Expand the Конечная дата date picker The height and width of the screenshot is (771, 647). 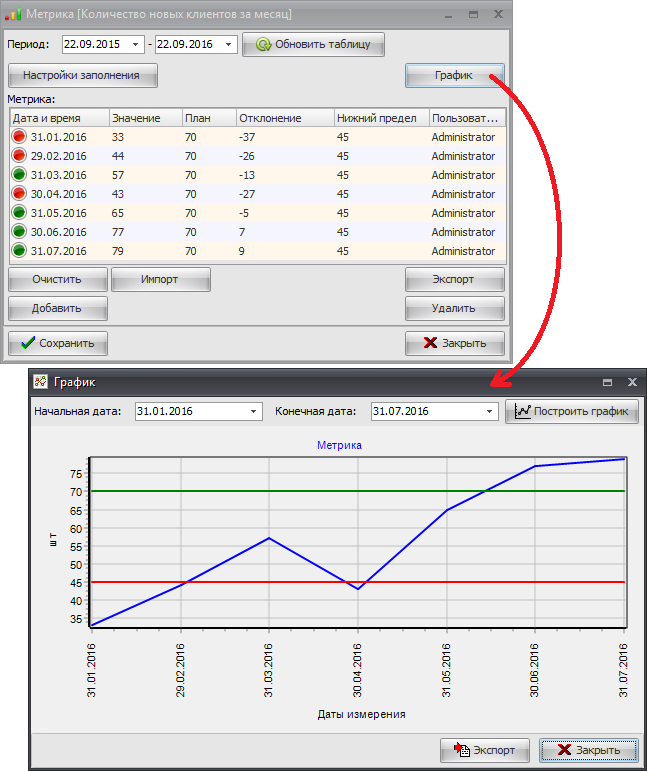click(x=490, y=411)
